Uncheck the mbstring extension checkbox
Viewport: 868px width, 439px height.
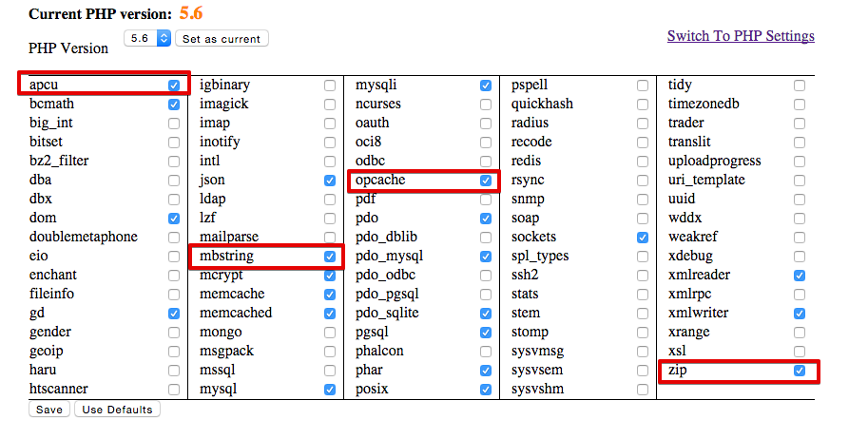click(x=330, y=257)
